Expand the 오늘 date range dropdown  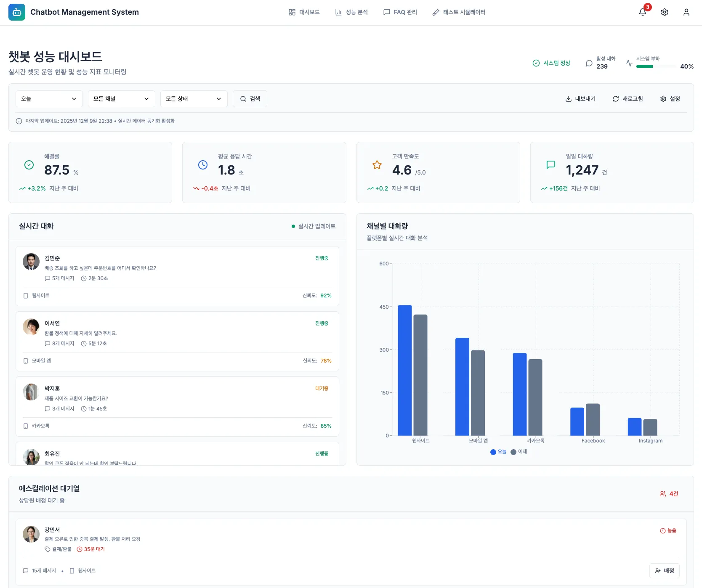coord(49,99)
